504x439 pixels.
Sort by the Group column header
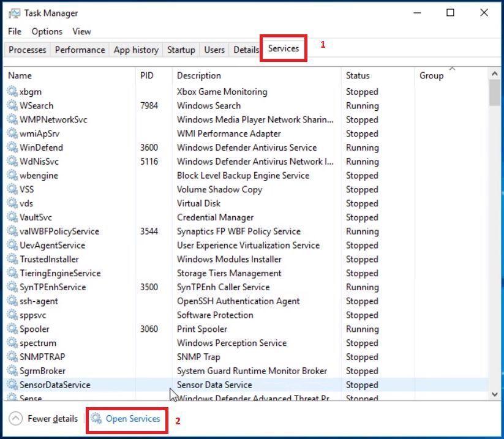[x=431, y=75]
